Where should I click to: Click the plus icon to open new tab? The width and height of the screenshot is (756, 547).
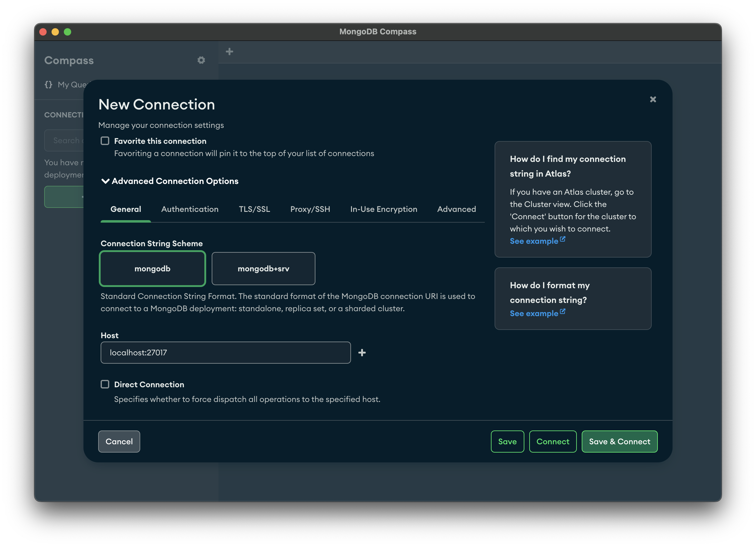coord(229,52)
